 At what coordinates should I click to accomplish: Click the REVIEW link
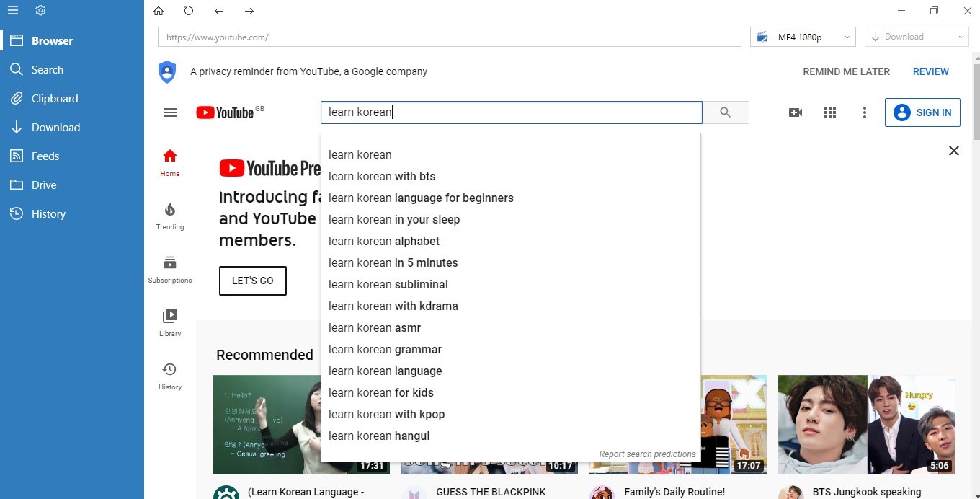pyautogui.click(x=931, y=71)
